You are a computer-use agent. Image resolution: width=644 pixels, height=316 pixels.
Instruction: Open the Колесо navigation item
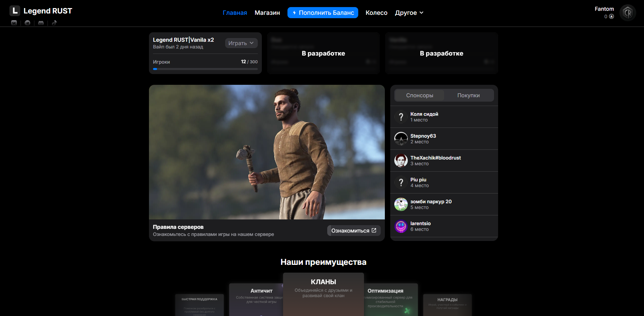pos(376,13)
